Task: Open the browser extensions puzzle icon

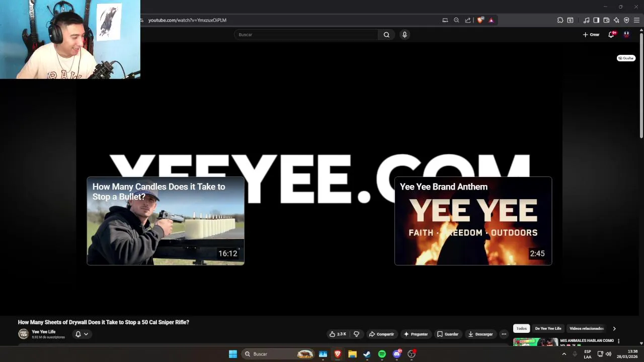Action: click(x=560, y=20)
